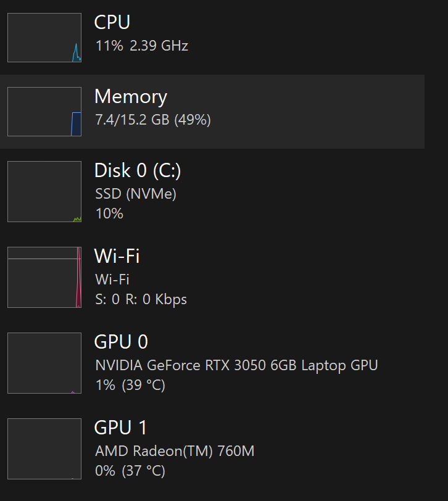The image size is (448, 501).
Task: Click the Disk 0 activity graph thumbnail
Action: [44, 191]
